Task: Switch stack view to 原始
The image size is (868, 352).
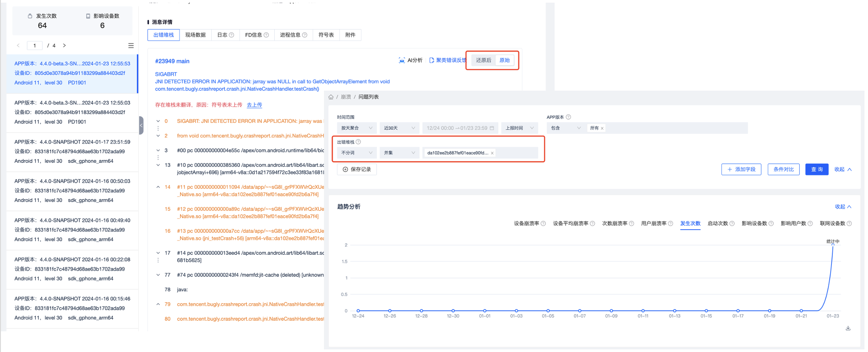Action: [504, 60]
